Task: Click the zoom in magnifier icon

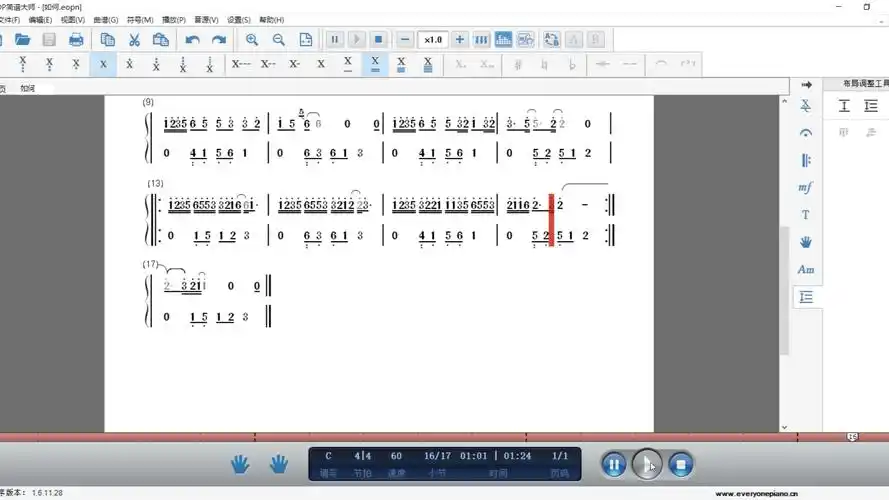Action: [x=252, y=40]
